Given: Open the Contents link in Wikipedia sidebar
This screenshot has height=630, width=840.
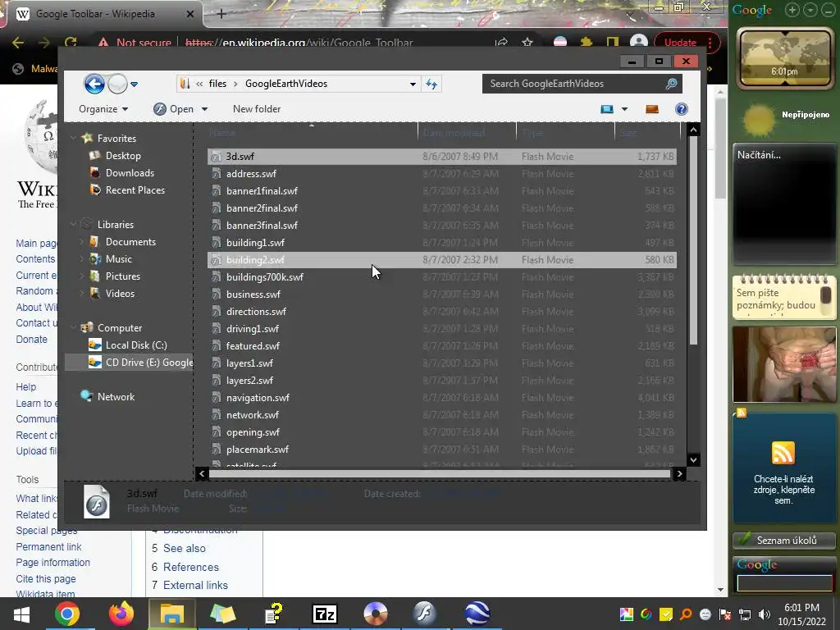Looking at the screenshot, I should click(x=35, y=259).
